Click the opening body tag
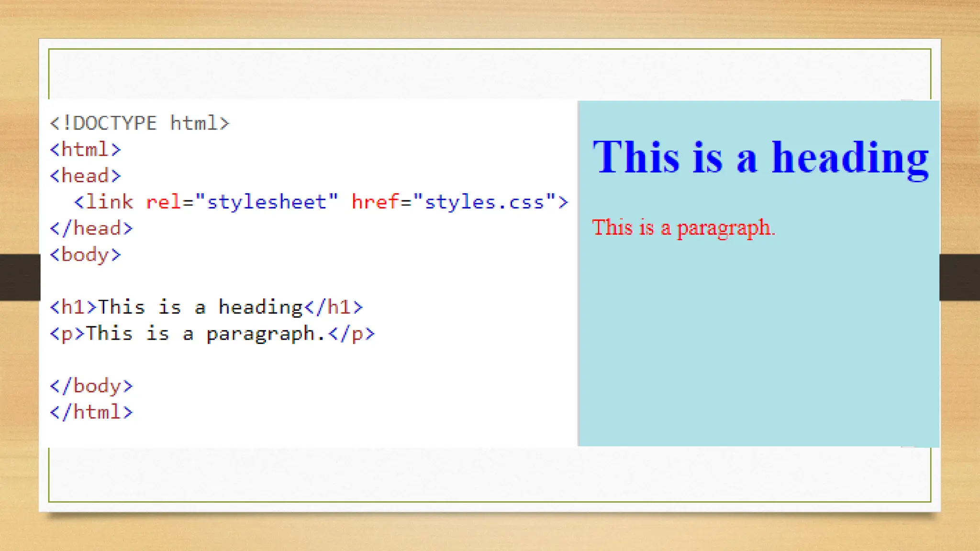This screenshot has width=980, height=551. pyautogui.click(x=85, y=255)
